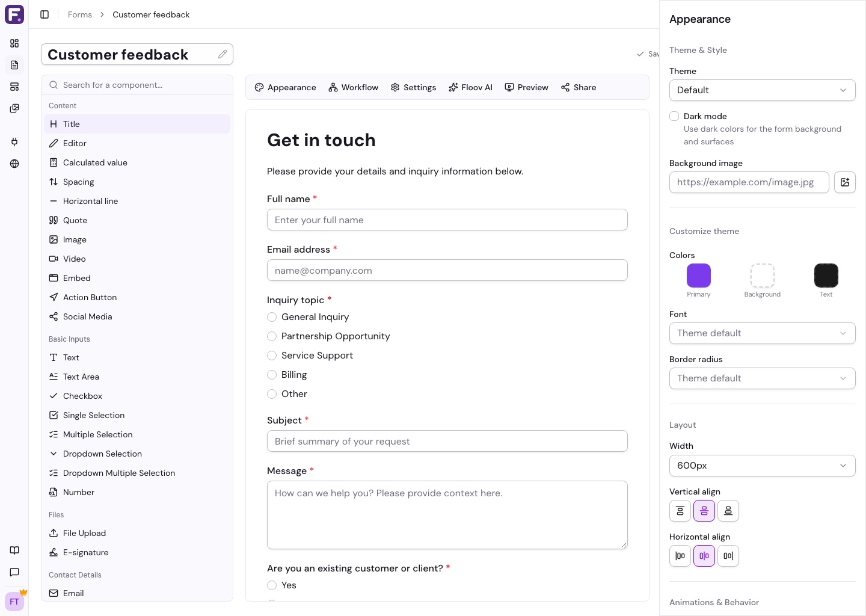This screenshot has height=616, width=866.
Task: Pick the Text color swatch
Action: click(x=826, y=276)
